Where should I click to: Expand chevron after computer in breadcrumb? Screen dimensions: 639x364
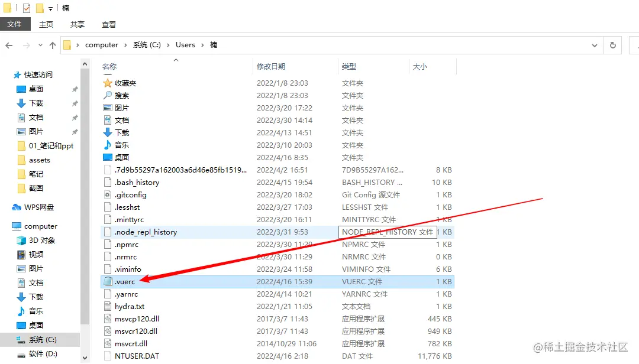[x=125, y=45]
